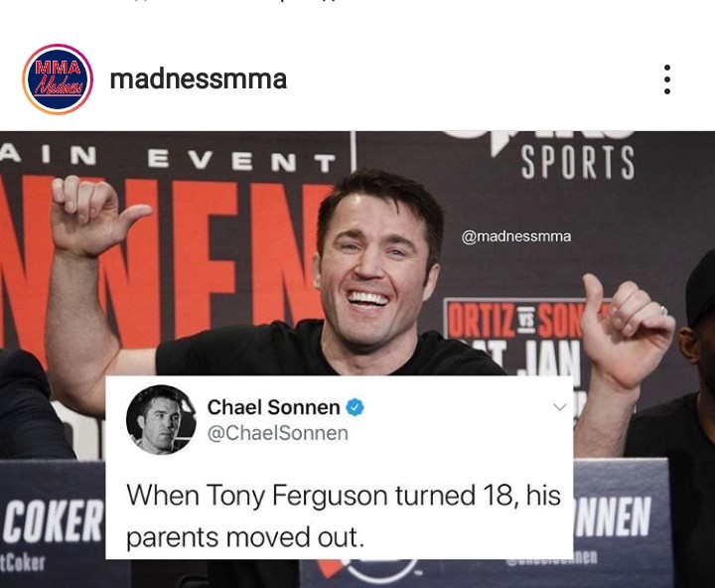Click the raised thumb-pointing hand on left

coord(95,215)
